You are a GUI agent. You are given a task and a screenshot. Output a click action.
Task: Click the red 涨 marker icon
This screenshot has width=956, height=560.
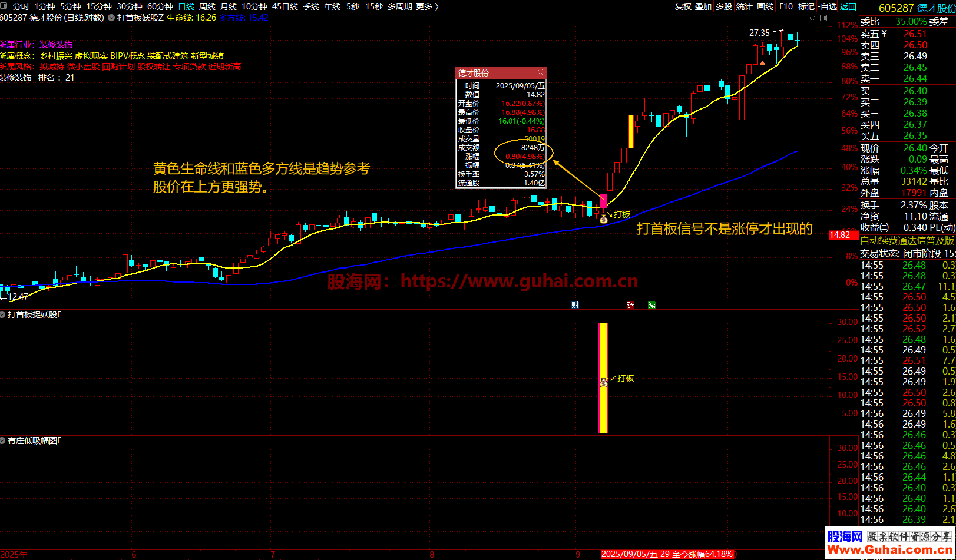coord(630,304)
